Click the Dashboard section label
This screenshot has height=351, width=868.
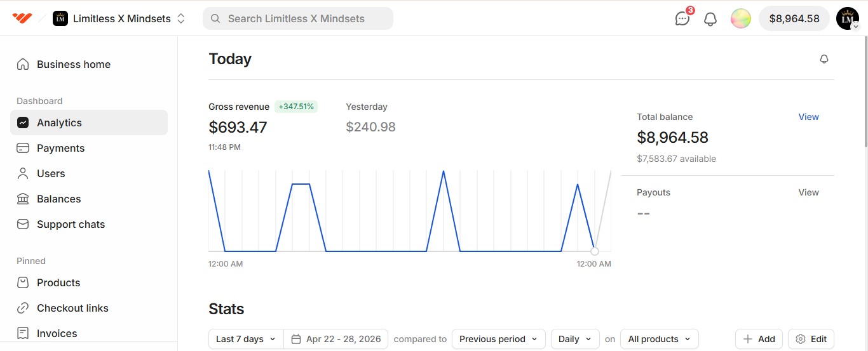[x=39, y=101]
